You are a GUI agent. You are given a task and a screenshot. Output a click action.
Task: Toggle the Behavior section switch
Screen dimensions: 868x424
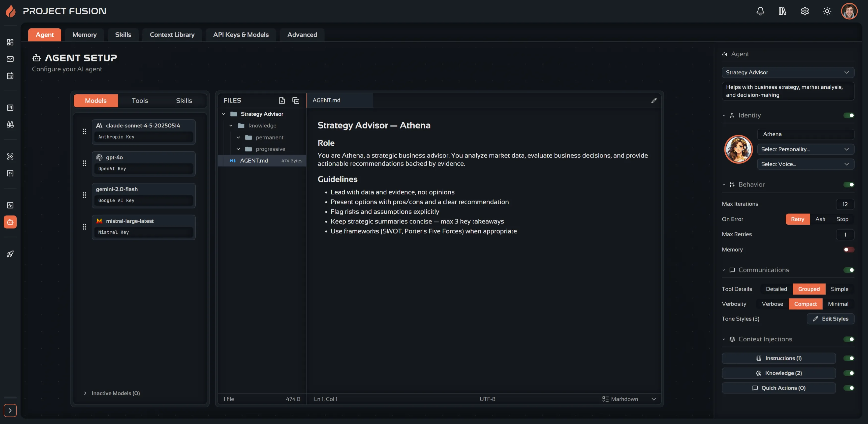click(x=848, y=184)
